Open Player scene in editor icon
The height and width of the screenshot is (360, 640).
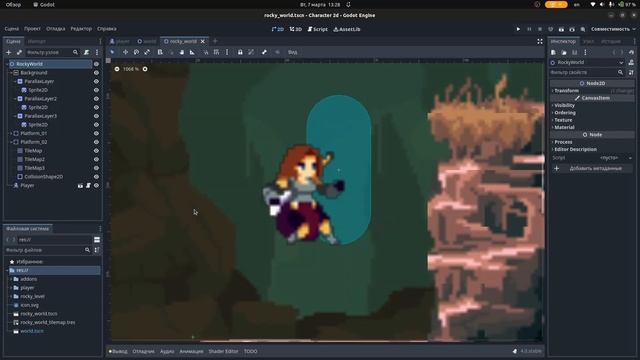click(x=80, y=186)
